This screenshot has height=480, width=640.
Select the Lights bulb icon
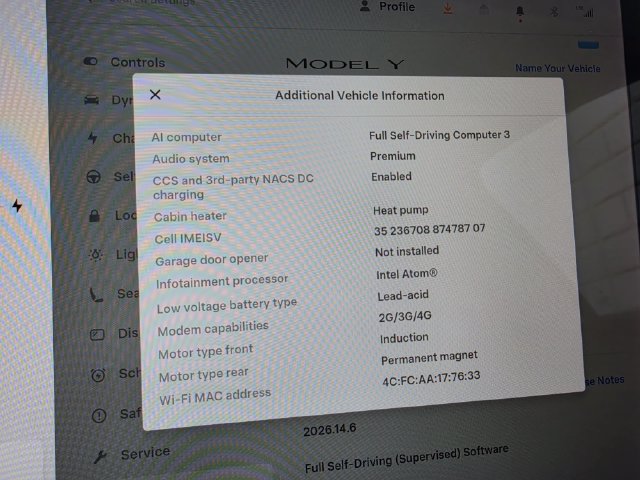pyautogui.click(x=96, y=255)
